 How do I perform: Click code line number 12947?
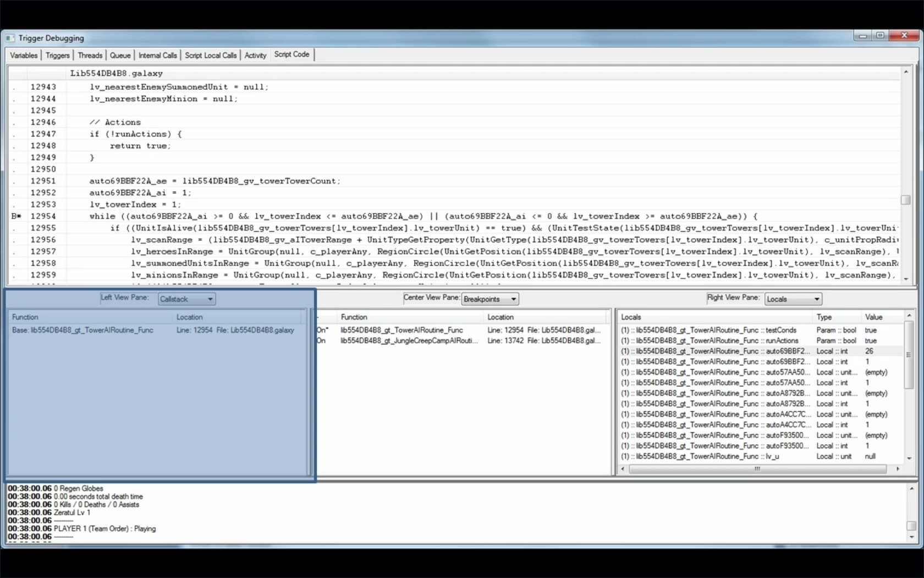[x=43, y=134]
